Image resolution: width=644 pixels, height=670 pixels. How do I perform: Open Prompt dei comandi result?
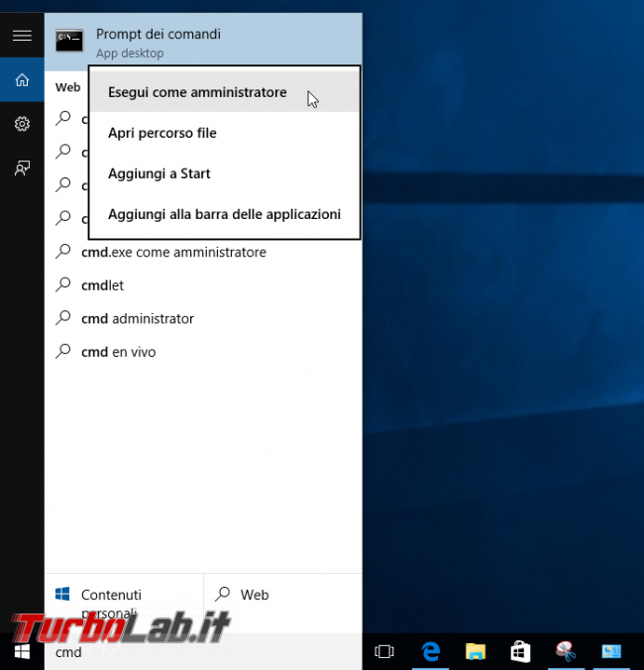pos(203,42)
